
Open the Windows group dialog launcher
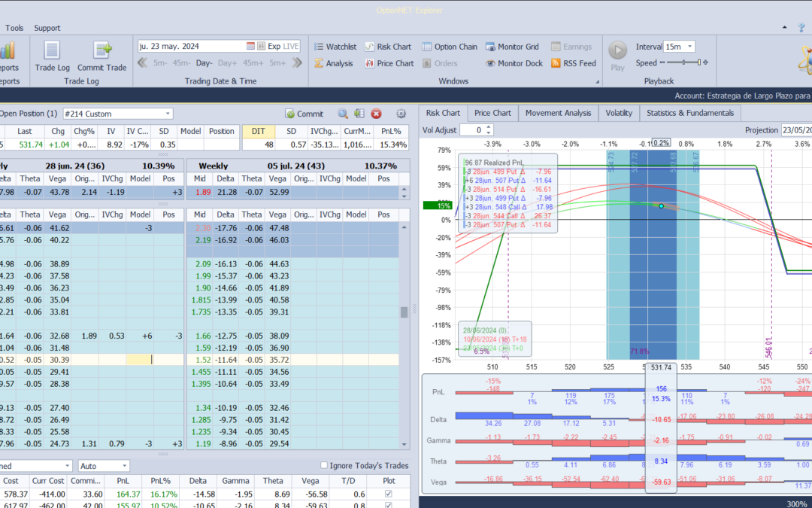[597, 81]
